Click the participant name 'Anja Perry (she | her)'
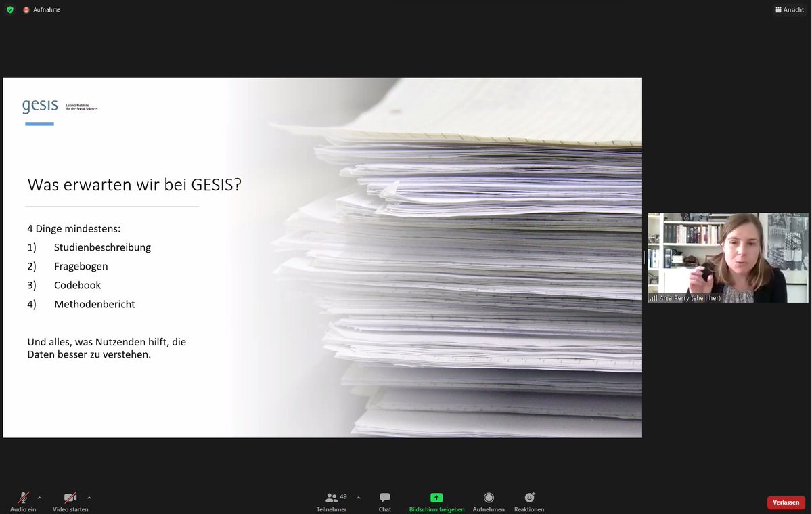This screenshot has width=812, height=514. 690,298
